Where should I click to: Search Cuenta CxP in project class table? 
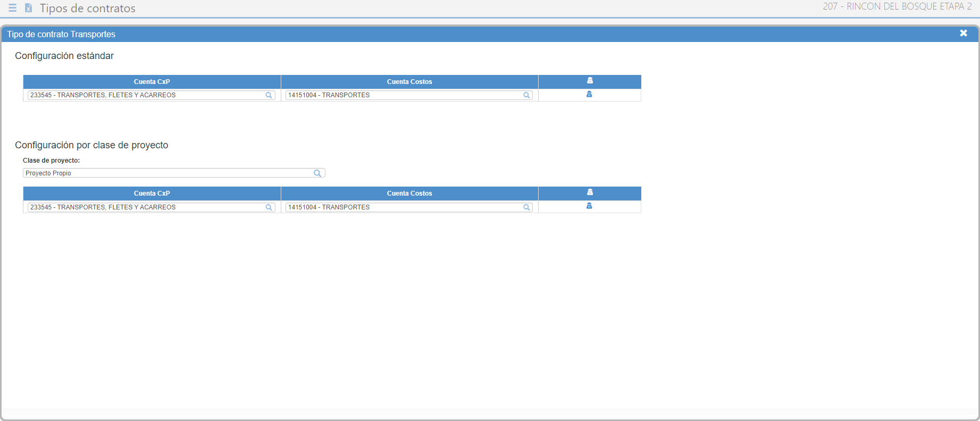(269, 207)
